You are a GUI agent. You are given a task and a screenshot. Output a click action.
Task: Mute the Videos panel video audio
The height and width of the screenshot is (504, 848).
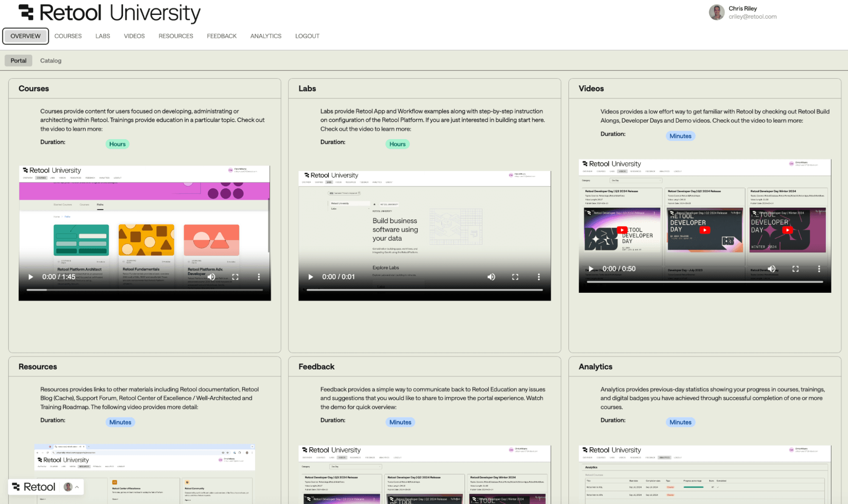coord(771,269)
